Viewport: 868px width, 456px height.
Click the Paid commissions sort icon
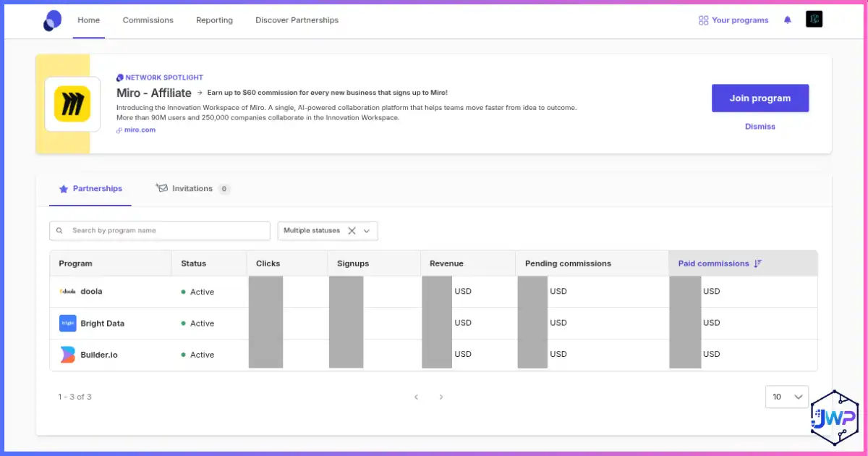(x=758, y=263)
